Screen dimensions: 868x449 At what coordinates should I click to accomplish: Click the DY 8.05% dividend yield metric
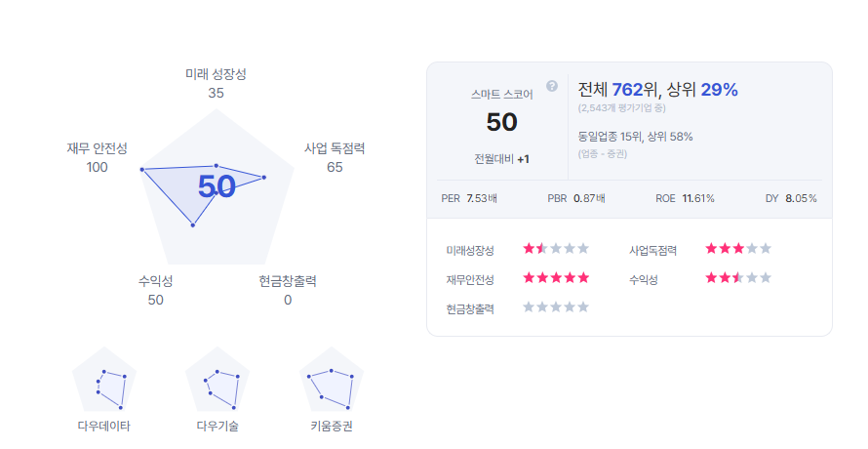coord(791,198)
